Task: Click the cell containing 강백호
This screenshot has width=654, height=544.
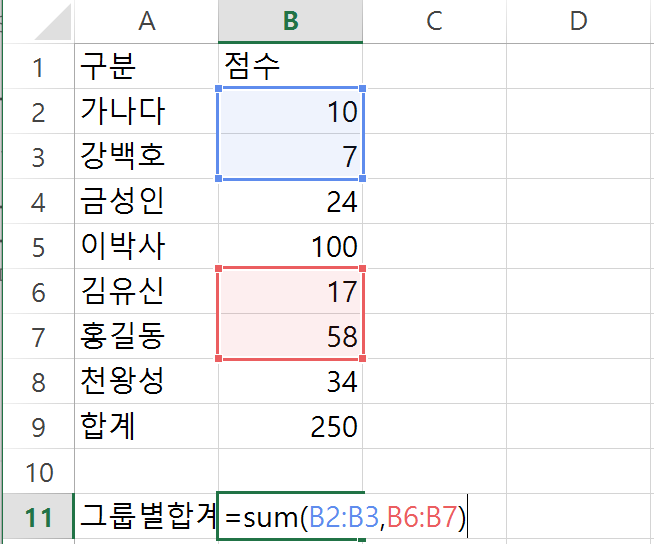Action: (146, 157)
